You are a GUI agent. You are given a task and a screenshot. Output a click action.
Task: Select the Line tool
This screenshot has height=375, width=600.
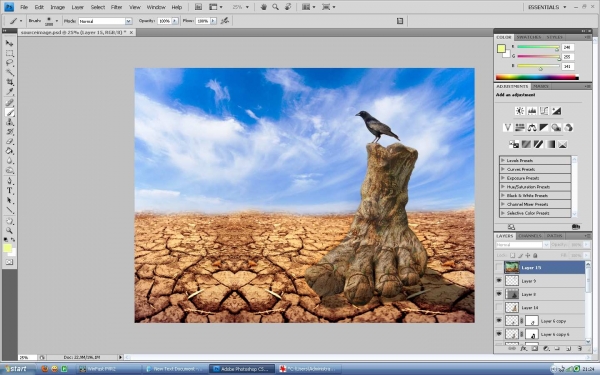[x=9, y=210]
